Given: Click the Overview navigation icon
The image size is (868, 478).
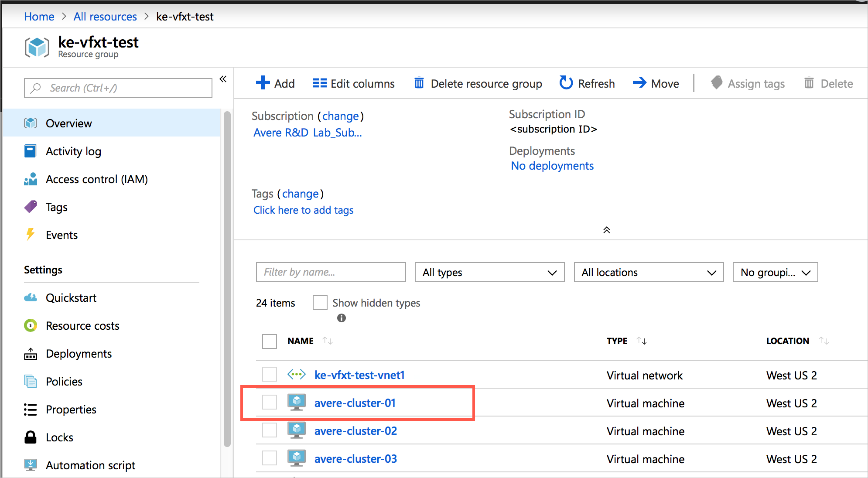Looking at the screenshot, I should point(31,123).
